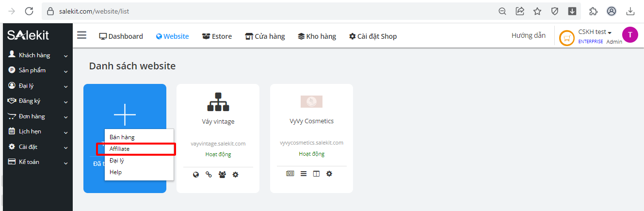Click the globe icon under Váy vintage
The image size is (644, 211).
point(196,175)
